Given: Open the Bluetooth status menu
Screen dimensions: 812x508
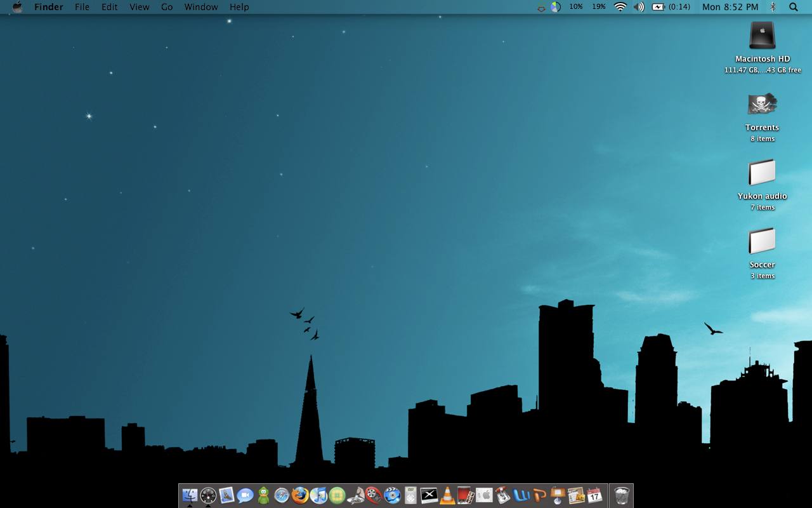Looking at the screenshot, I should 773,7.
